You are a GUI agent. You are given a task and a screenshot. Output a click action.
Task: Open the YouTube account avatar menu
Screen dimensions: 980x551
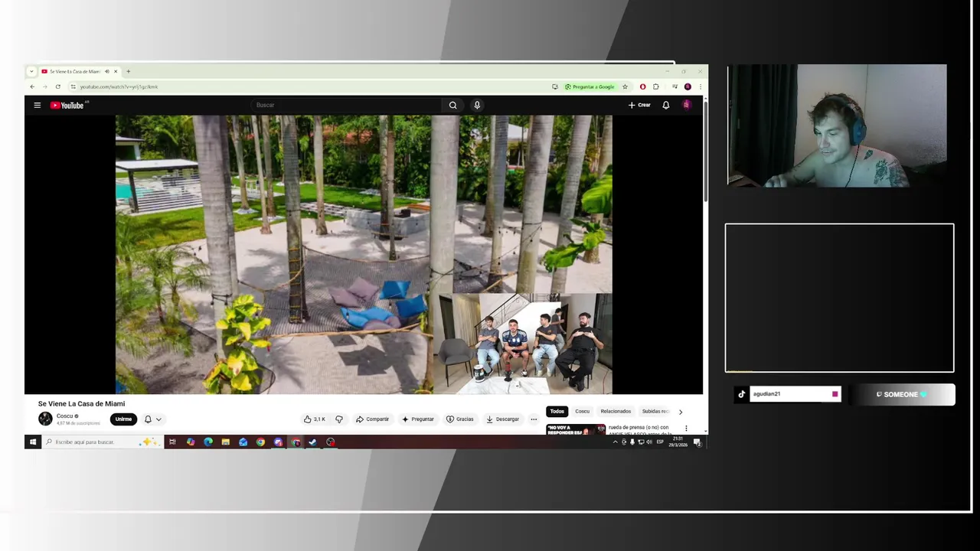click(x=687, y=105)
